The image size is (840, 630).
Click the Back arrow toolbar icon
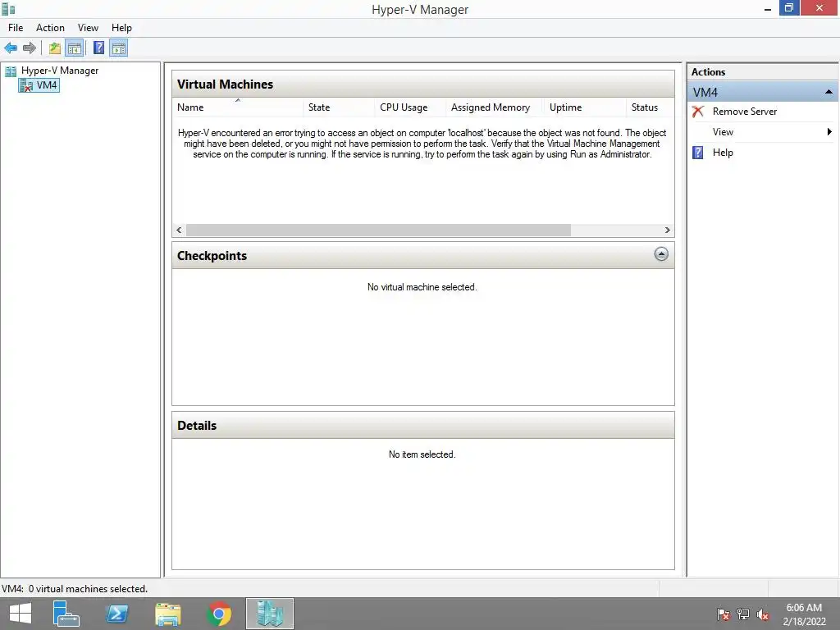point(11,48)
